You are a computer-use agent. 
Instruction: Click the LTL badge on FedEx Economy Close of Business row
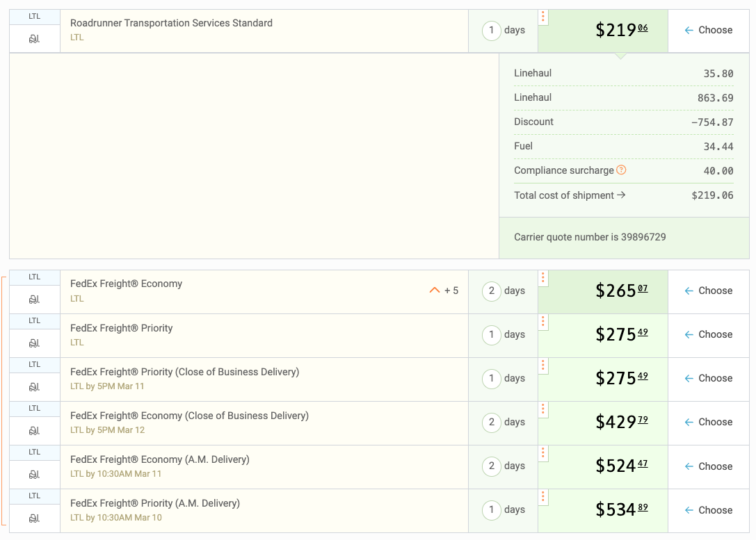coord(34,408)
